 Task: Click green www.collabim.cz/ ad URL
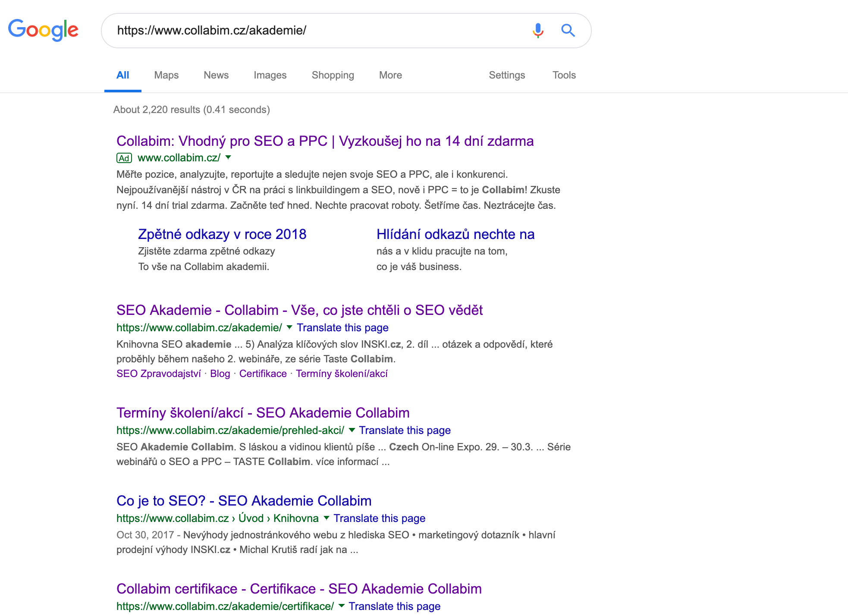[179, 158]
